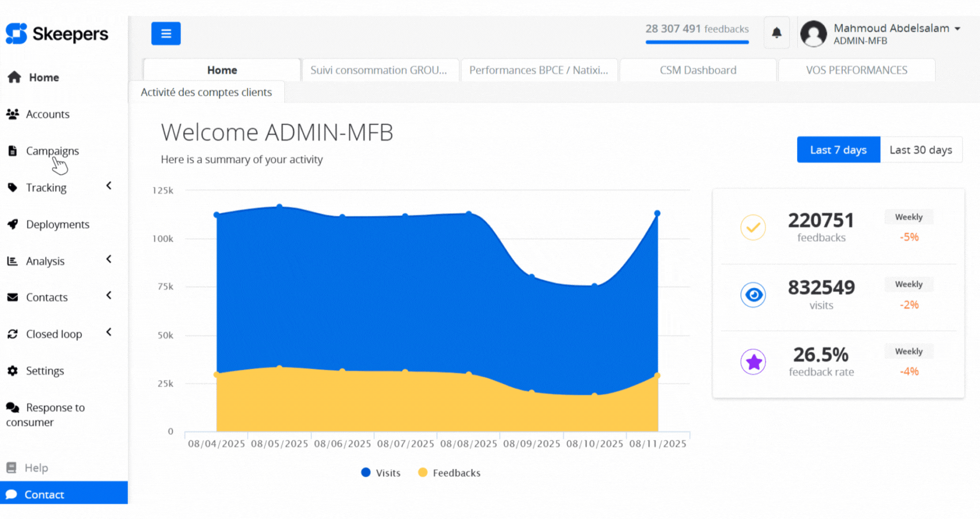Image resolution: width=980 pixels, height=519 pixels.
Task: Open the notifications bell
Action: pos(777,33)
